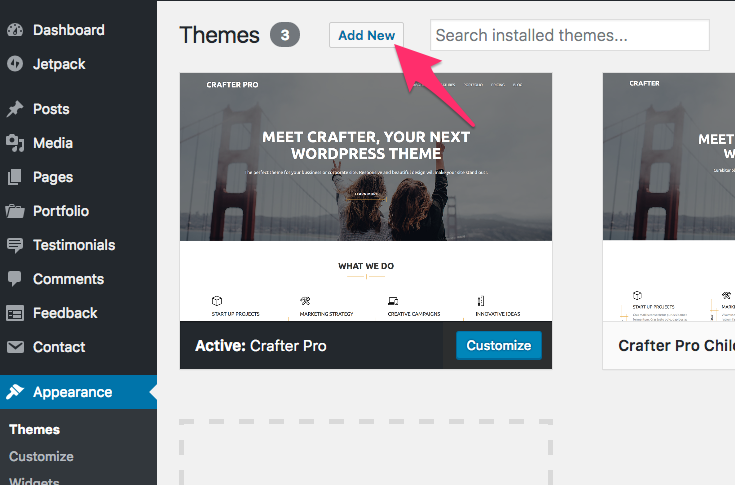The width and height of the screenshot is (735, 485).
Task: Open Widgets submenu under Appearance
Action: pyautogui.click(x=34, y=481)
